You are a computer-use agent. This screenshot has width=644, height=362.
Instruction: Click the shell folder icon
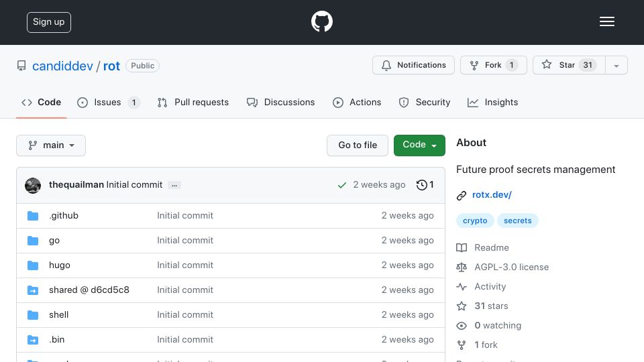(x=33, y=315)
